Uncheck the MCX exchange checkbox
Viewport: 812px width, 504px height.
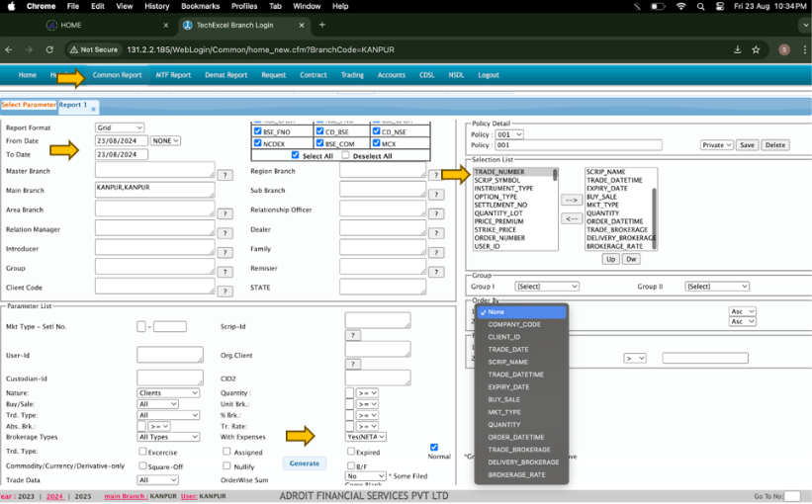[377, 143]
